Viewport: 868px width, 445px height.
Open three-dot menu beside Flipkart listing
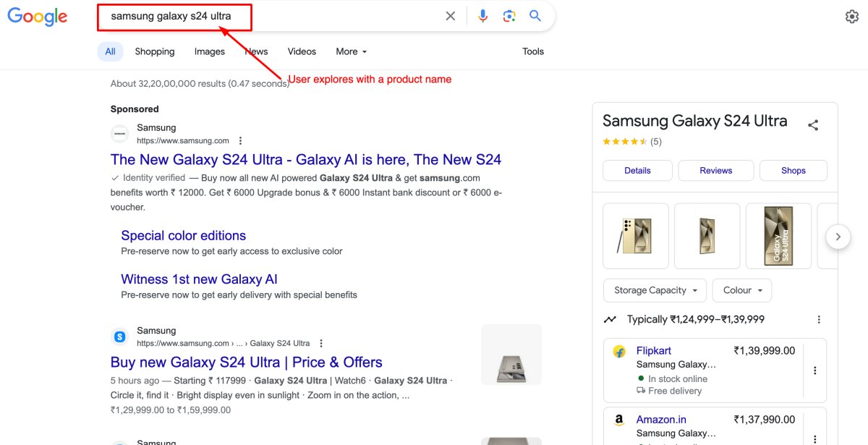coord(814,370)
